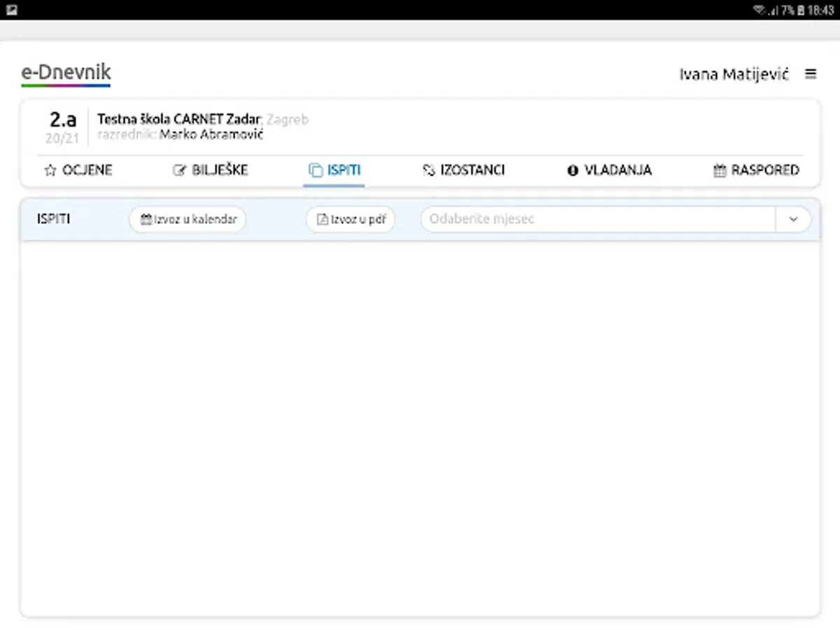Image resolution: width=840 pixels, height=630 pixels.
Task: Tap the image notification icon in status bar
Action: pyautogui.click(x=12, y=10)
